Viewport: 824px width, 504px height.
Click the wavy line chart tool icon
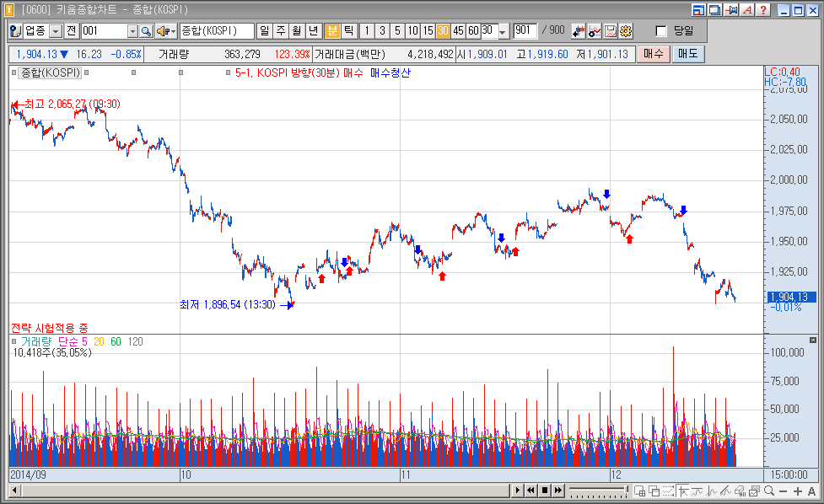[697, 491]
